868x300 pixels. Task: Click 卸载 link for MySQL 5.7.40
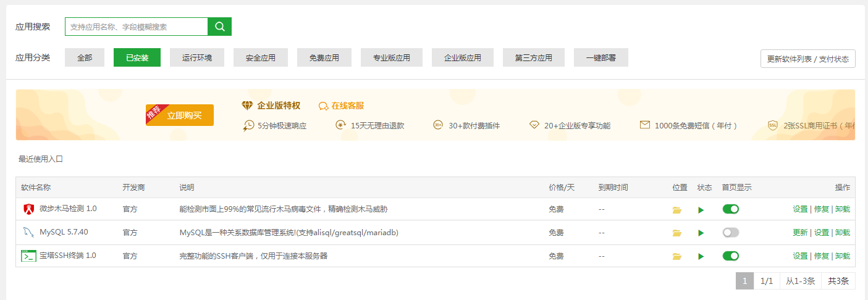843,233
